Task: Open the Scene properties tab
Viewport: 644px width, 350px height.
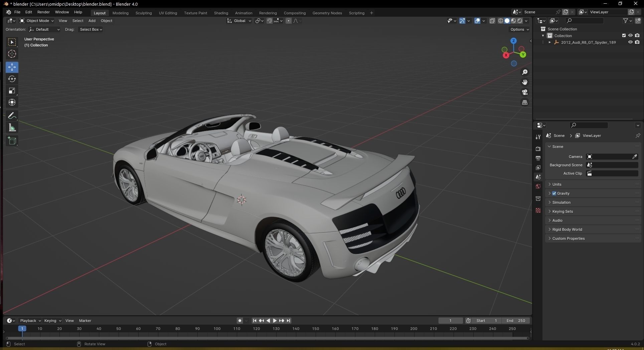Action: (538, 177)
